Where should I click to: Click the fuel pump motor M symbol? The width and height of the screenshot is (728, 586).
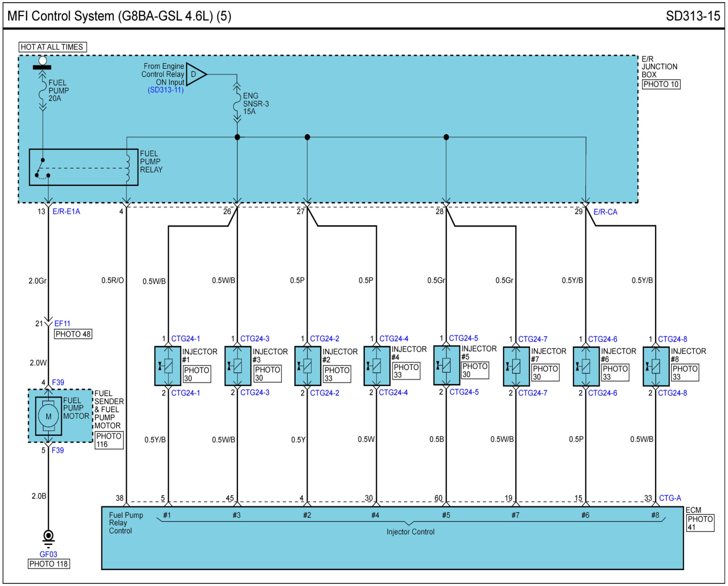(49, 416)
